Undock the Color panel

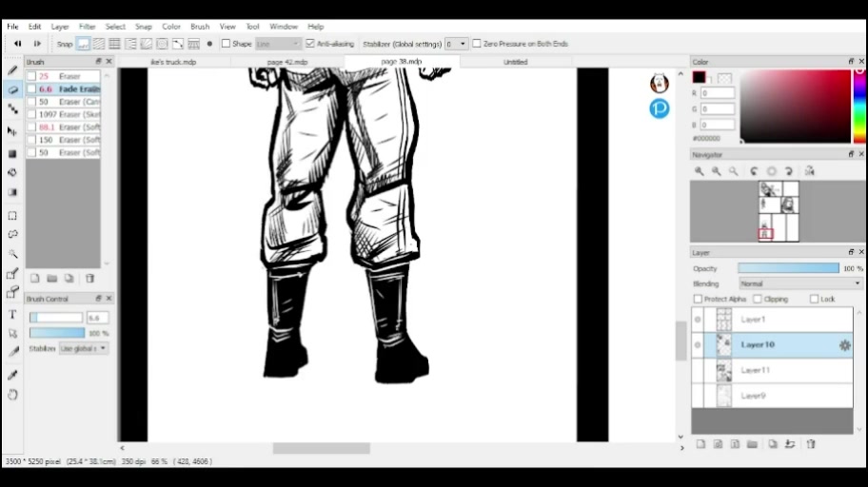point(851,62)
